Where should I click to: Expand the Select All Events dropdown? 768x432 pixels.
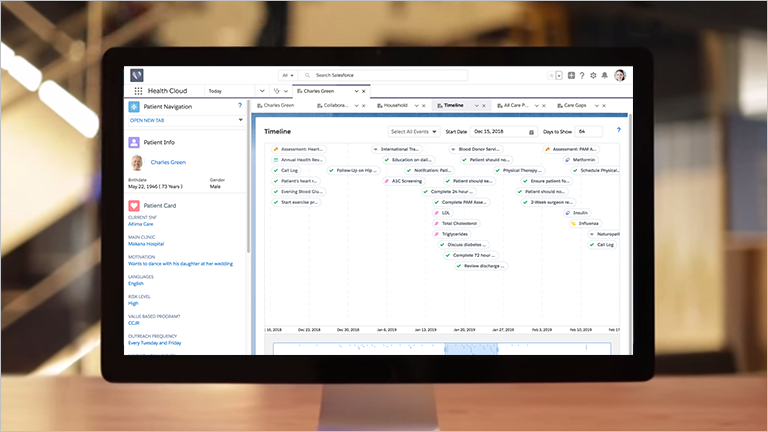(x=413, y=131)
